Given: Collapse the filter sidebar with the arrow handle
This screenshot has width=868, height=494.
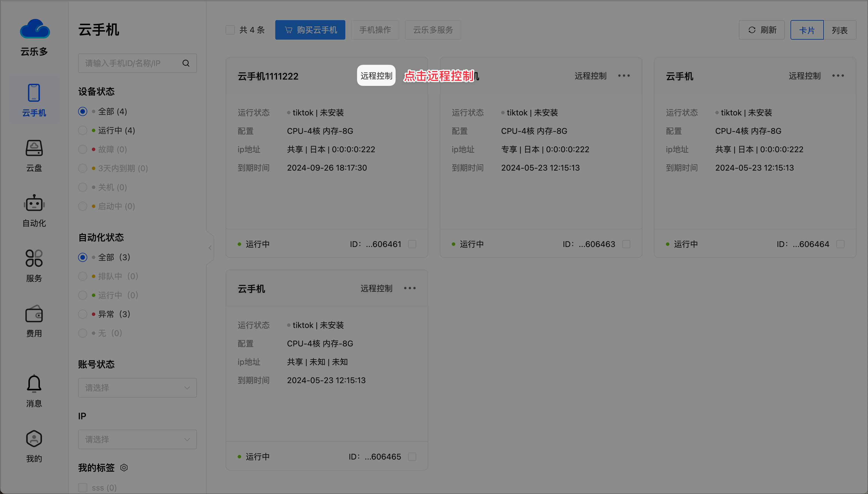Looking at the screenshot, I should pyautogui.click(x=210, y=248).
